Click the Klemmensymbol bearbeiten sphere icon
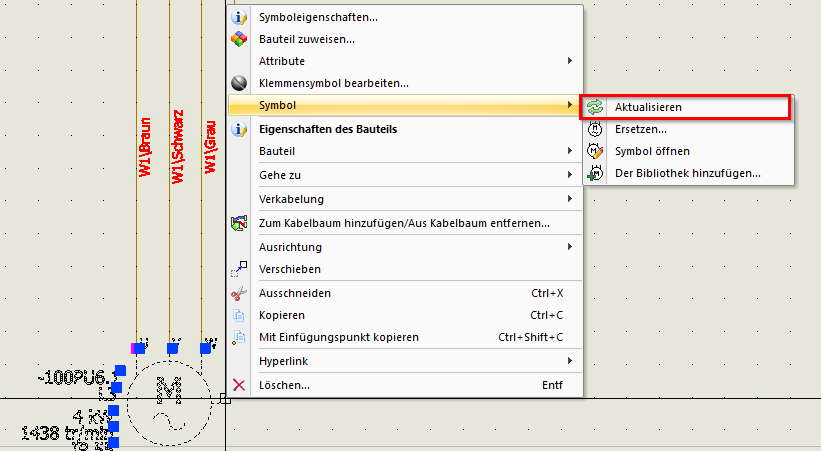 [x=239, y=83]
